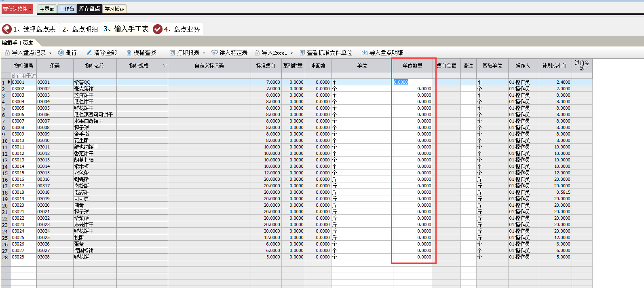Select the 0.5815 planned cost cell
The image size is (644, 288).
point(555,192)
